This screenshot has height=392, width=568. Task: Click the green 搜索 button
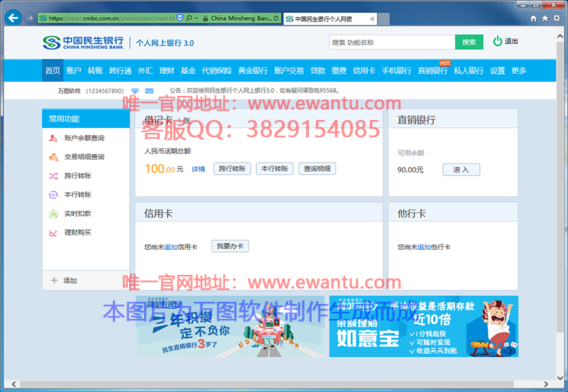(469, 43)
